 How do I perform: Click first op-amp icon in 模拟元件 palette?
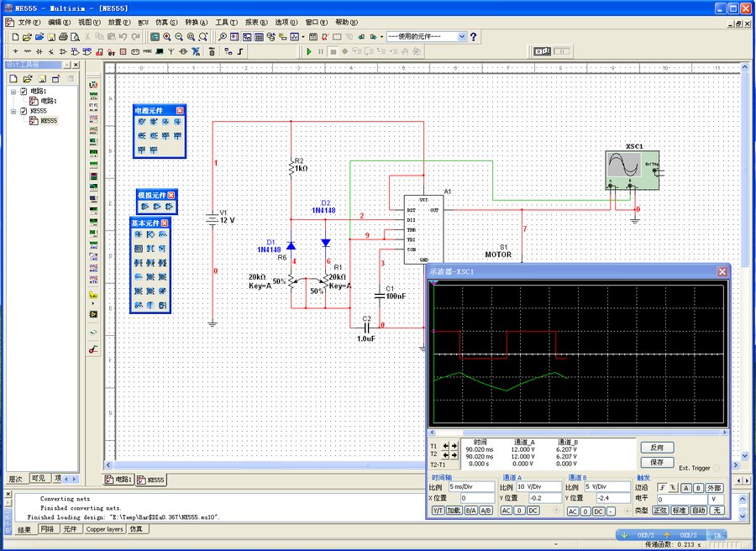point(144,207)
